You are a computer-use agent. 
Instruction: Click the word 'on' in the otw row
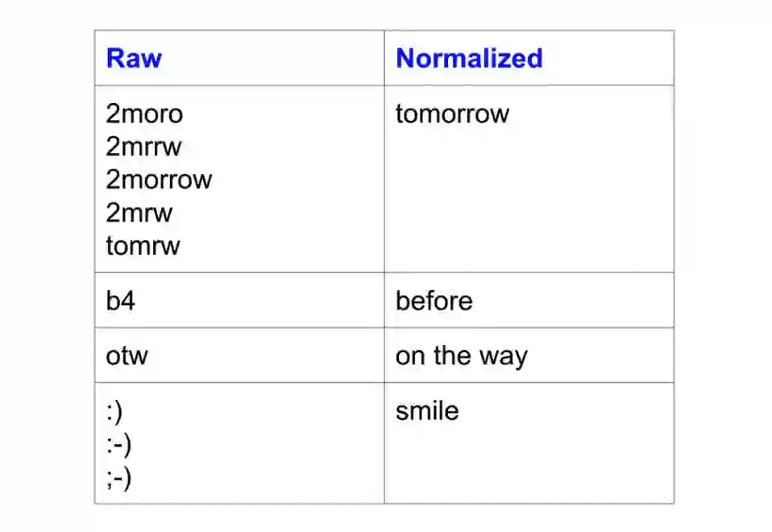point(409,355)
